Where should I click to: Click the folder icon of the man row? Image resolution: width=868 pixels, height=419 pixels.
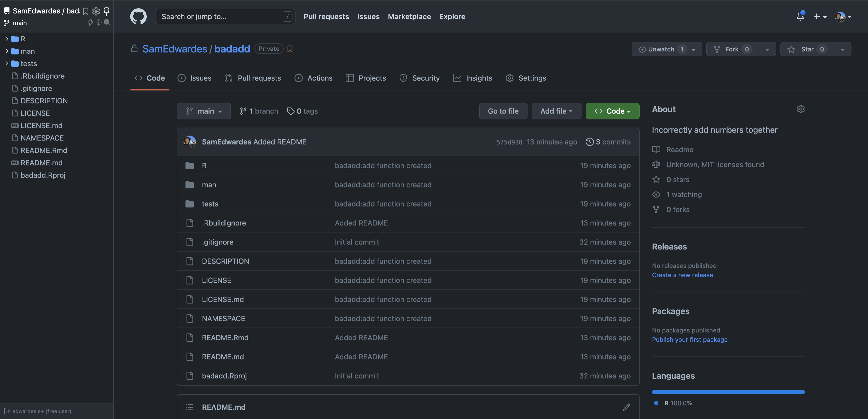click(189, 185)
